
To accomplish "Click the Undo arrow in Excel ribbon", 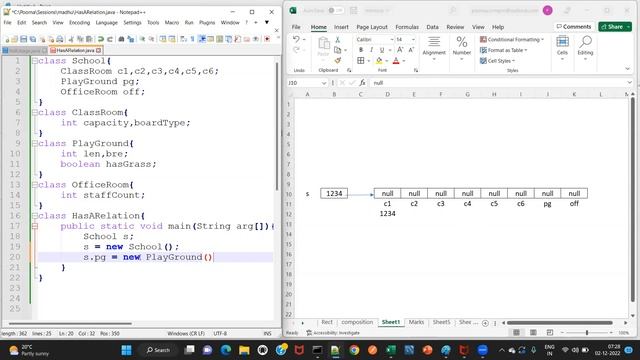I will [296, 39].
